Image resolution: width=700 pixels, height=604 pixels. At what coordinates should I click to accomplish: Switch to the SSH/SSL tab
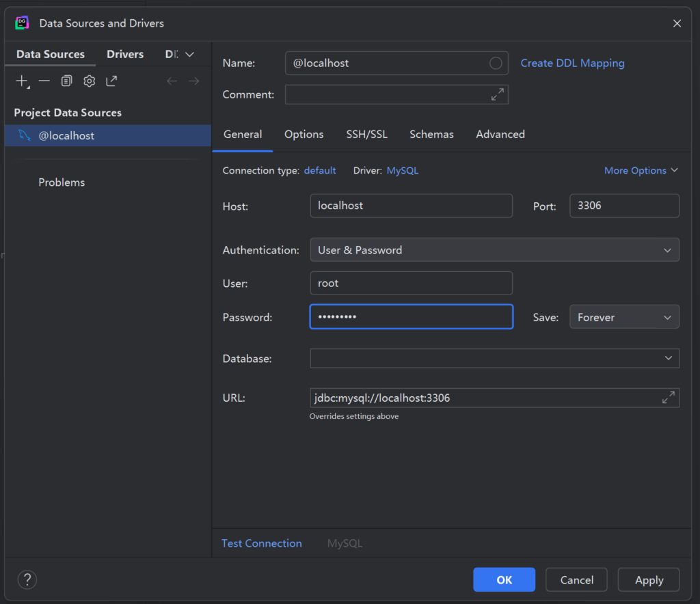366,135
